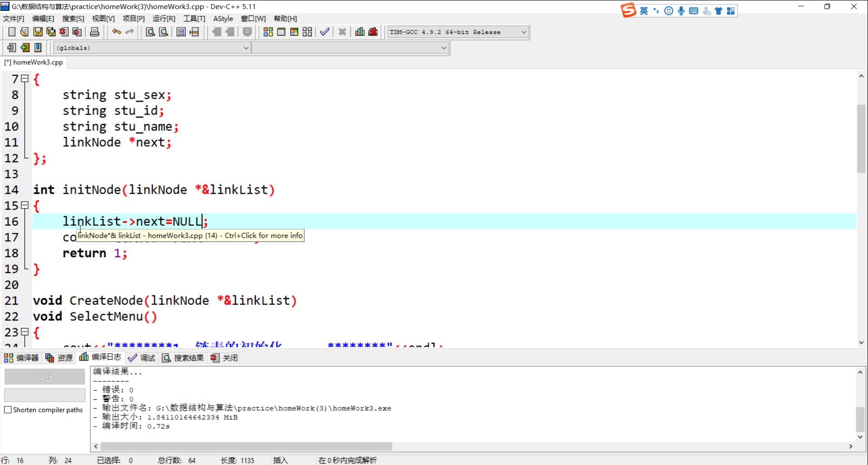
Task: Click the Goto line toolbar icon
Action: [195, 32]
